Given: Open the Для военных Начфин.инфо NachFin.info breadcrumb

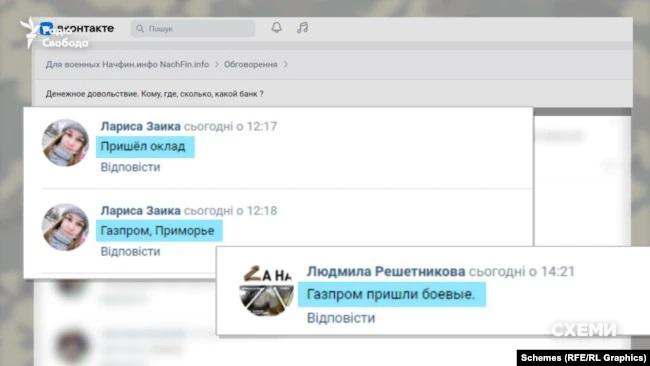Looking at the screenshot, I should point(127,65).
